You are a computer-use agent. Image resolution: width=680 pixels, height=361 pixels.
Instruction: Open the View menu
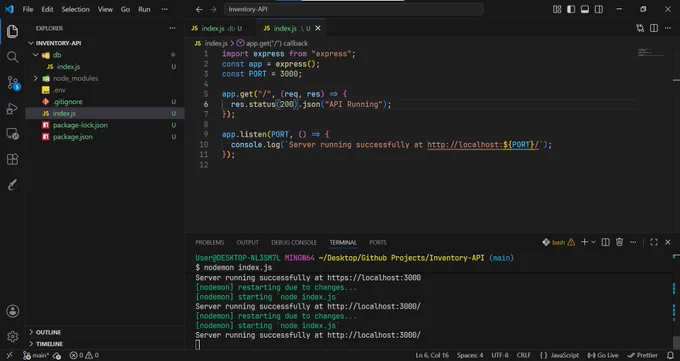(x=105, y=9)
